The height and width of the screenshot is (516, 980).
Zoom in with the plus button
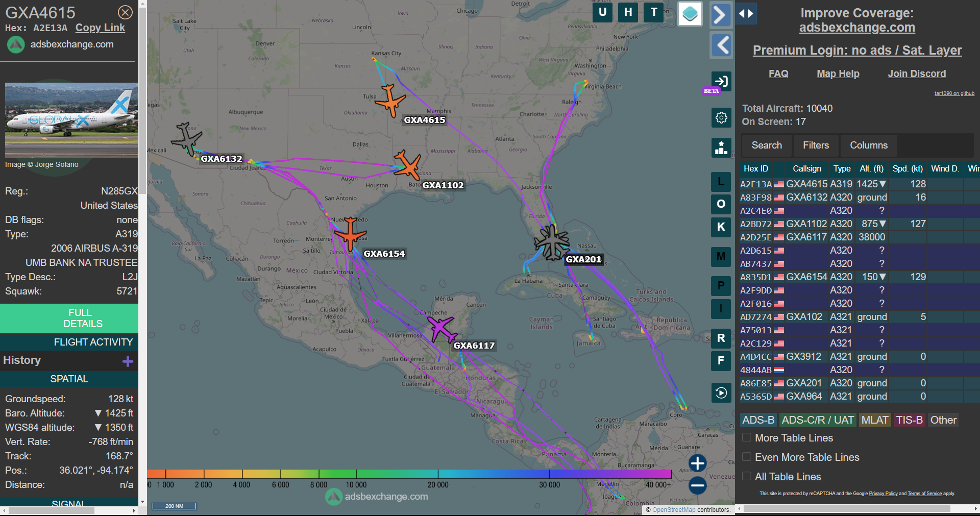click(x=697, y=463)
